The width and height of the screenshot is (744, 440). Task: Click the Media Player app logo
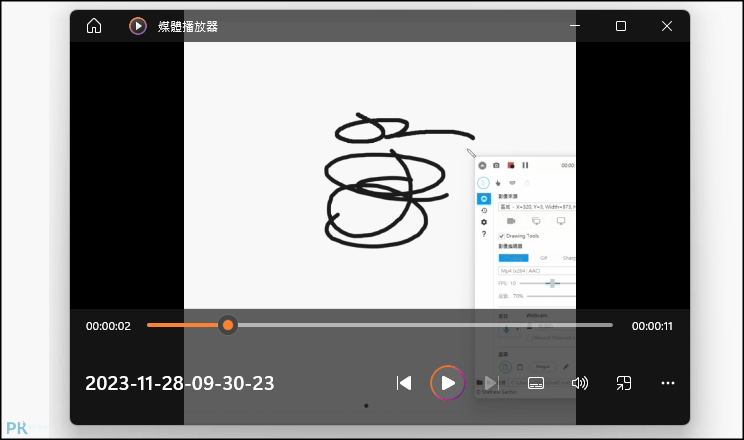click(x=138, y=26)
